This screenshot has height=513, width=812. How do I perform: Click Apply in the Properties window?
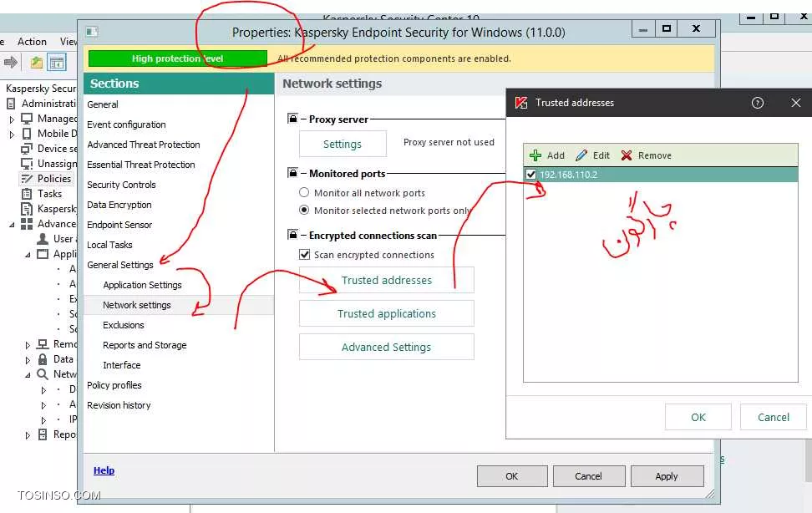click(667, 476)
